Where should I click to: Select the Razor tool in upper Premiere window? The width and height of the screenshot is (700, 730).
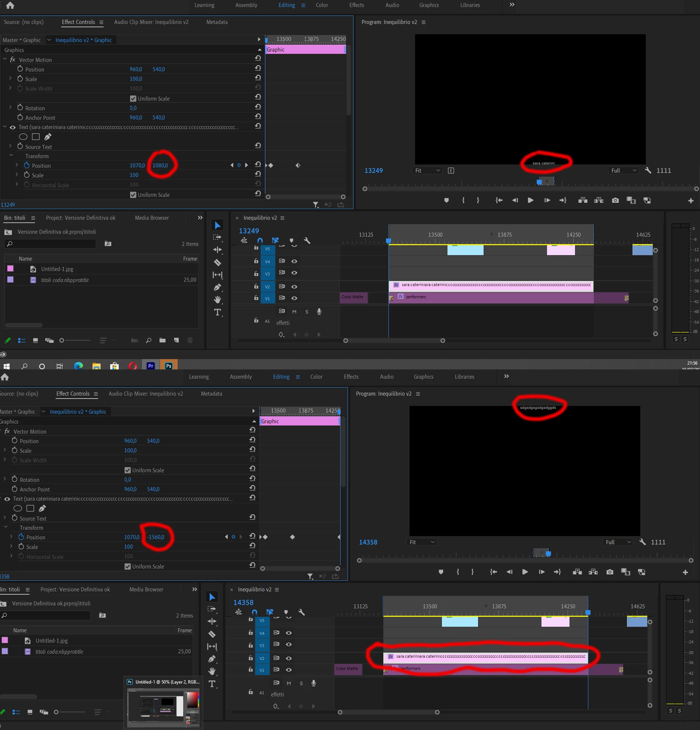[x=217, y=263]
